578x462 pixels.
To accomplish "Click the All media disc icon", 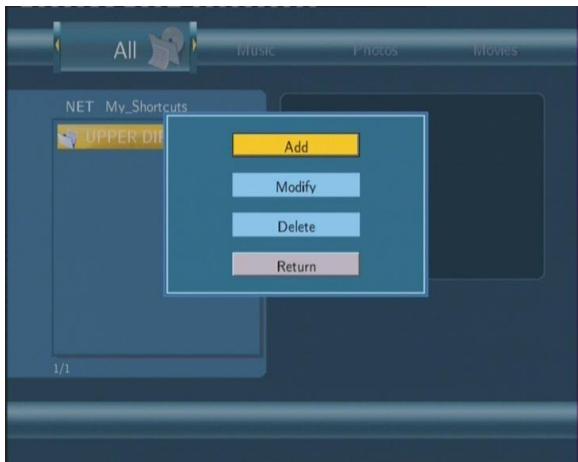I will 166,47.
